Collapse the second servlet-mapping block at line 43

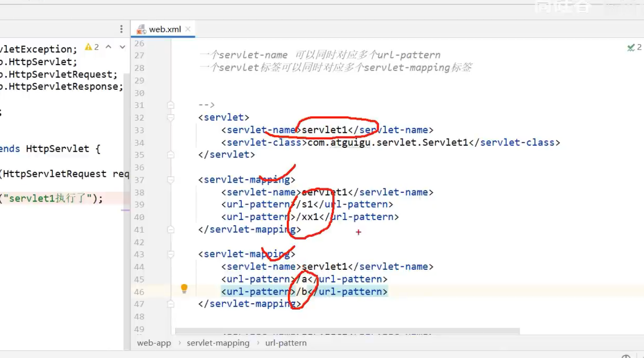[x=171, y=254]
